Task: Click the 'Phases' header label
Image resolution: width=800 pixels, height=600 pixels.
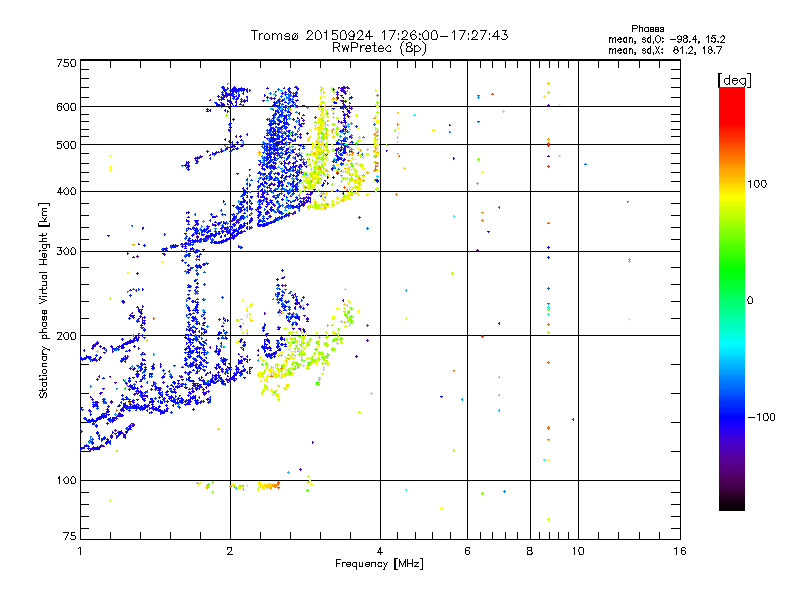Action: tap(647, 29)
